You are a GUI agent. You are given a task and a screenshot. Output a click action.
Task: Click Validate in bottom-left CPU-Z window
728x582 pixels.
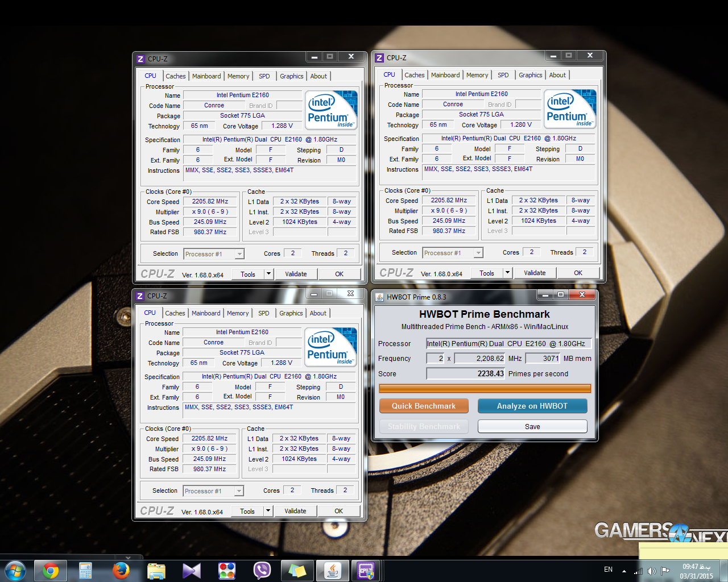pyautogui.click(x=295, y=511)
